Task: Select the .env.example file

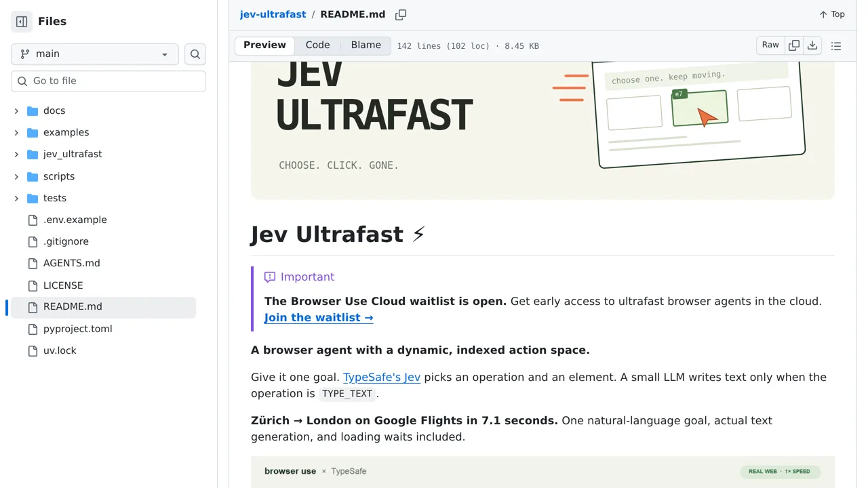Action: 75,220
